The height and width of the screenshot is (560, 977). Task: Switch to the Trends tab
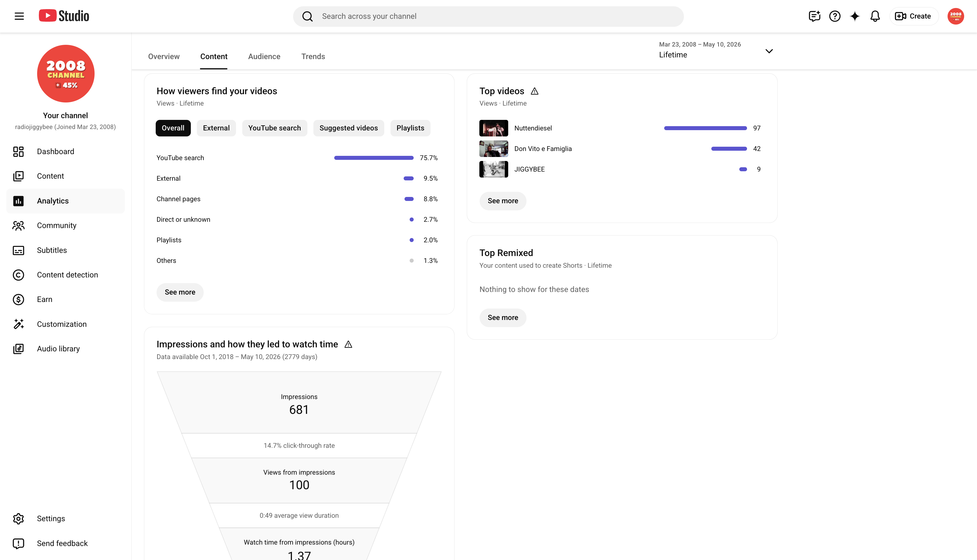pos(313,57)
